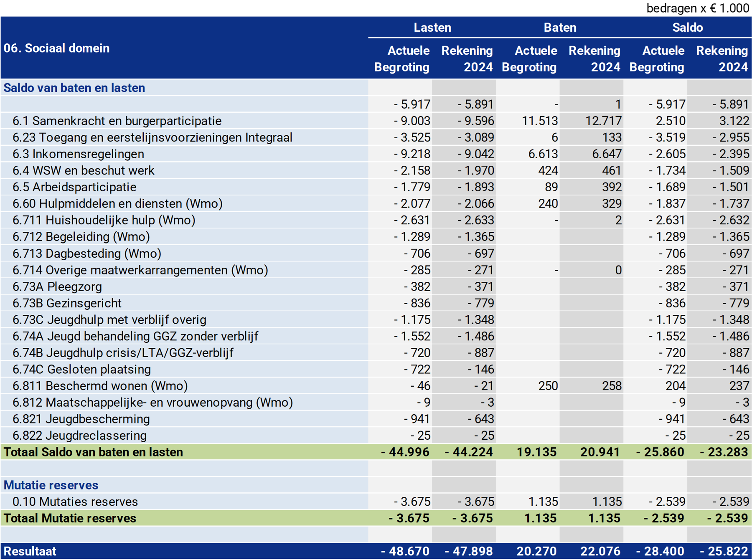Viewport: 752px width, 560px height.
Task: Select the '6.821 Jeugdbescherming' row label
Action: (x=81, y=419)
